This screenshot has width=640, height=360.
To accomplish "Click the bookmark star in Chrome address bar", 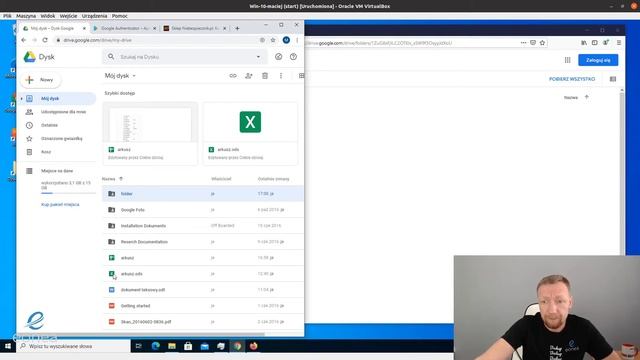I will pyautogui.click(x=273, y=40).
